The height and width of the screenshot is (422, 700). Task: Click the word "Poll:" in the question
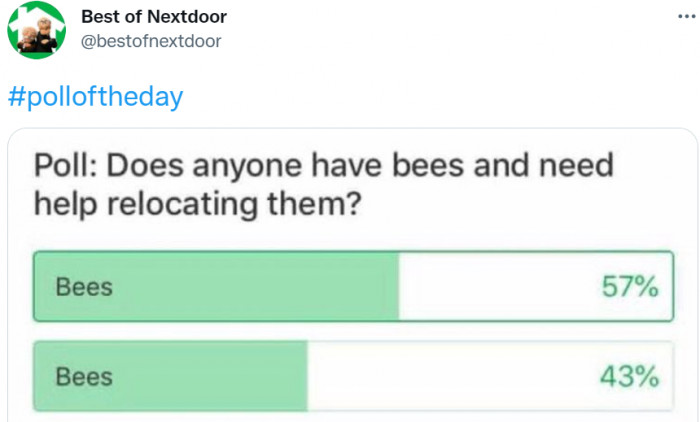coord(65,165)
